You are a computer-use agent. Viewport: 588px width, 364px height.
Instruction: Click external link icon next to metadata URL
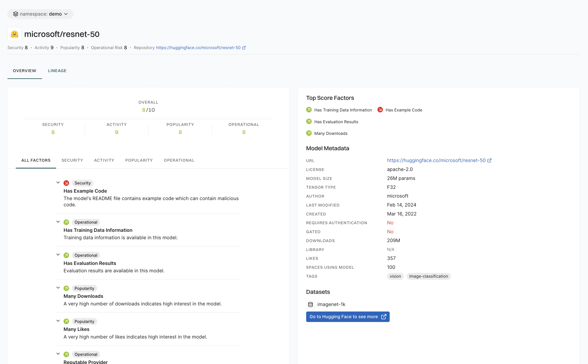click(x=489, y=161)
